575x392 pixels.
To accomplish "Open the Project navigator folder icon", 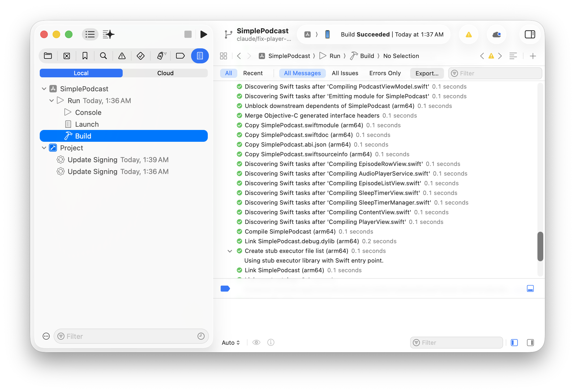I will click(48, 56).
